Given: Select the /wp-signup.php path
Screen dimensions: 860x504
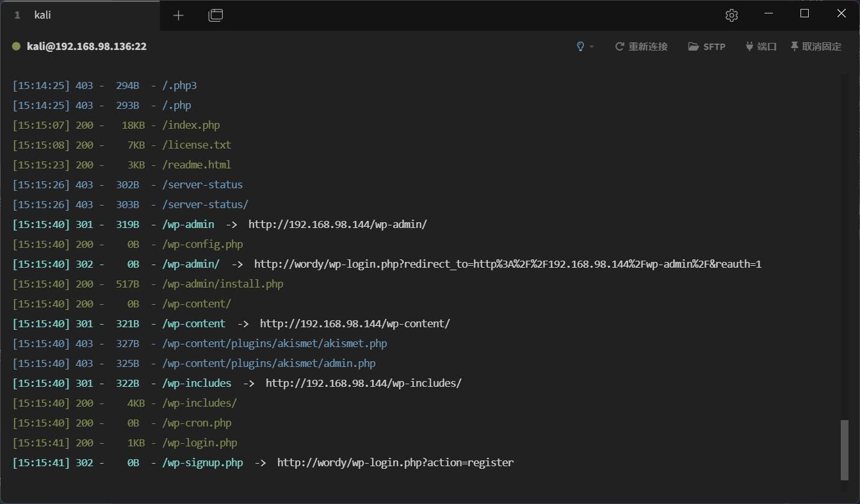Looking at the screenshot, I should (202, 462).
